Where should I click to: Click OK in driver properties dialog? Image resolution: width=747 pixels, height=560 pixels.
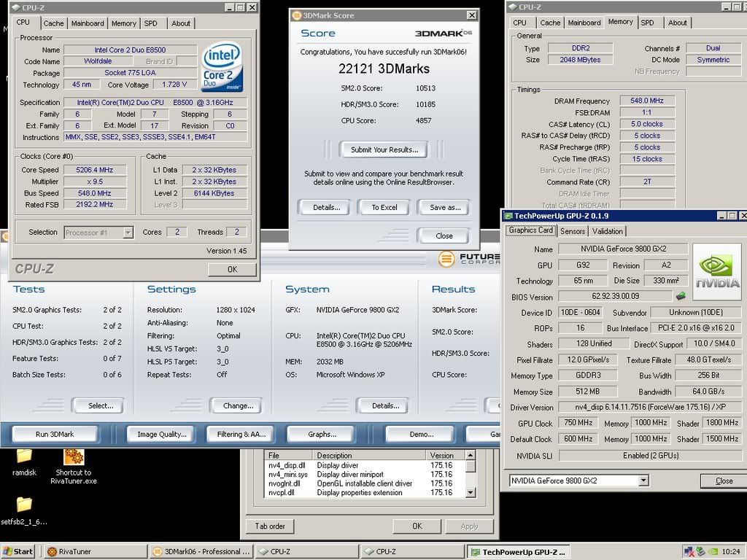[x=417, y=526]
